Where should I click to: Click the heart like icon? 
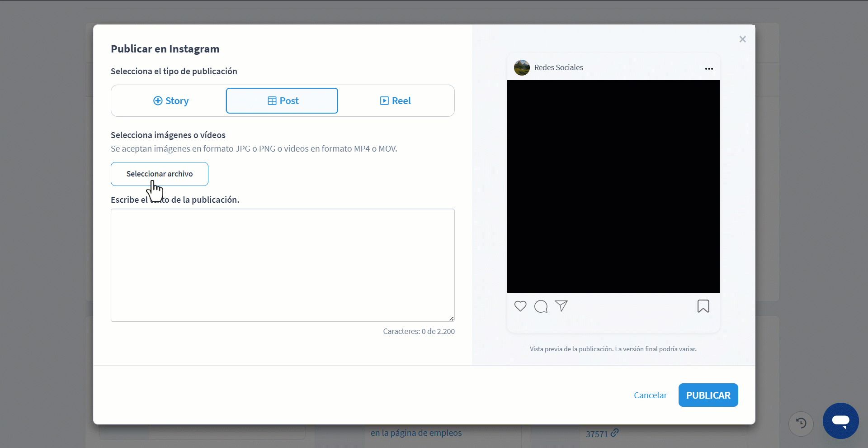tap(520, 306)
